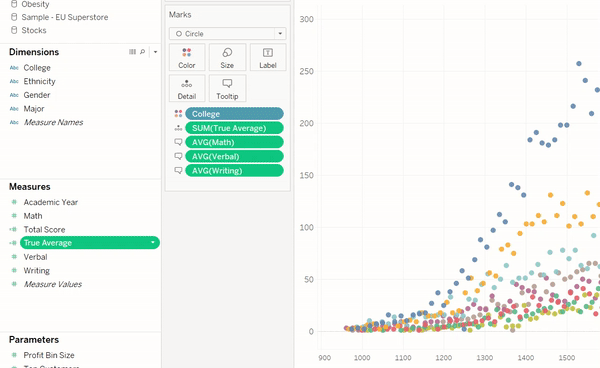Click the calculated-field icon beside Total Score
The width and height of the screenshot is (600, 368).
[13, 230]
